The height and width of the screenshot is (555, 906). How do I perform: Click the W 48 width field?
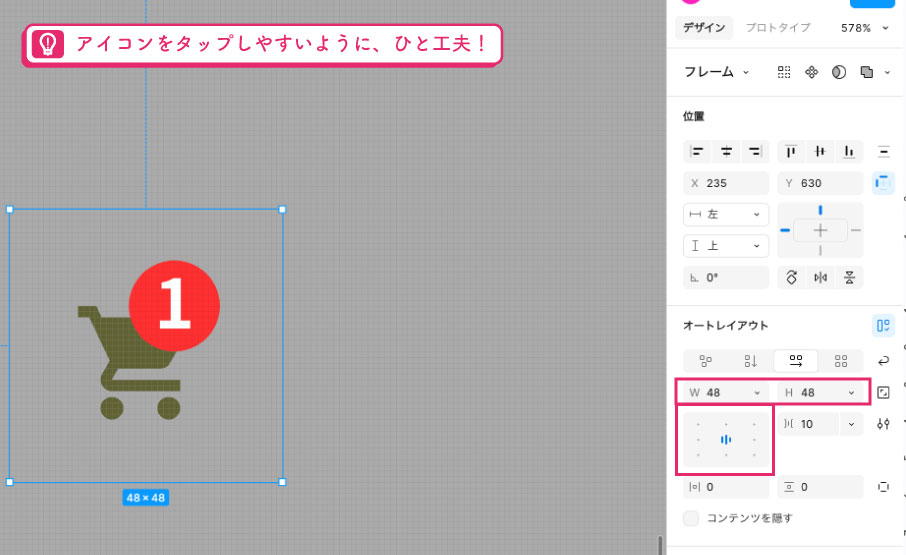726,393
